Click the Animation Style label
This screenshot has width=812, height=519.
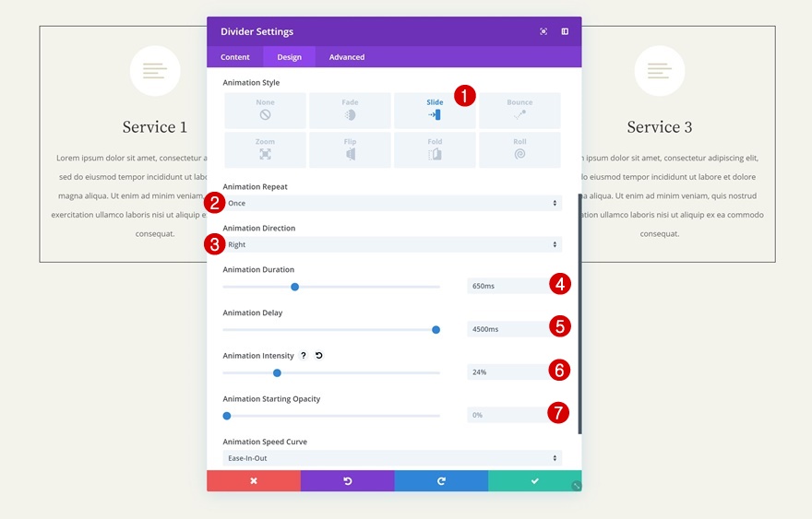[x=251, y=82]
